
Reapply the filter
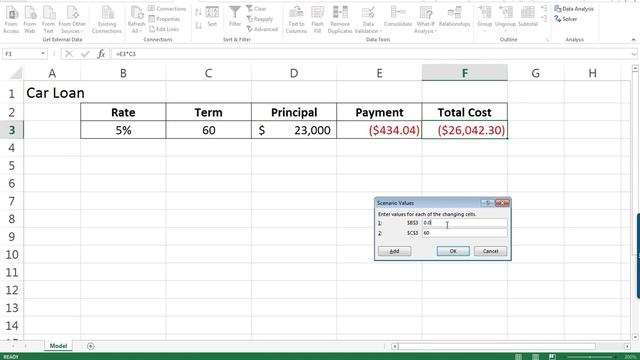point(260,19)
